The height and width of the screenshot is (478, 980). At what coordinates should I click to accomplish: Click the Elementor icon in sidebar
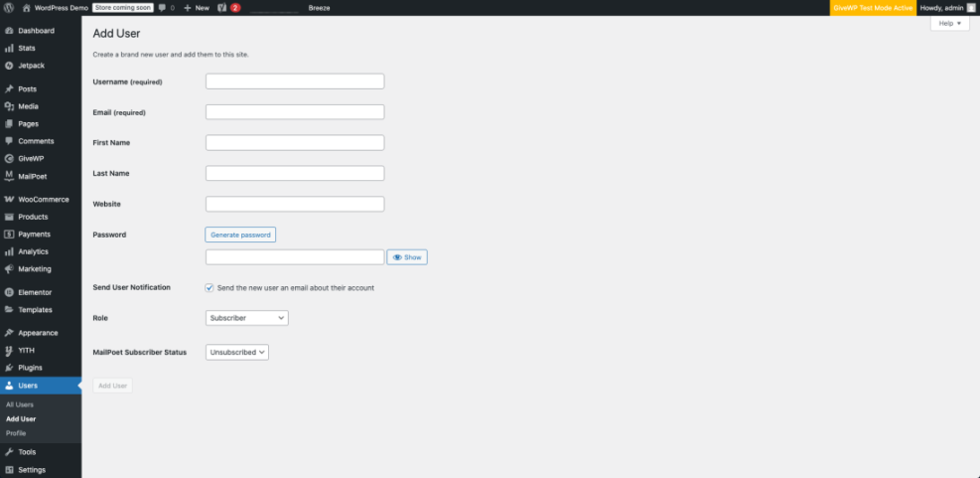click(x=9, y=292)
